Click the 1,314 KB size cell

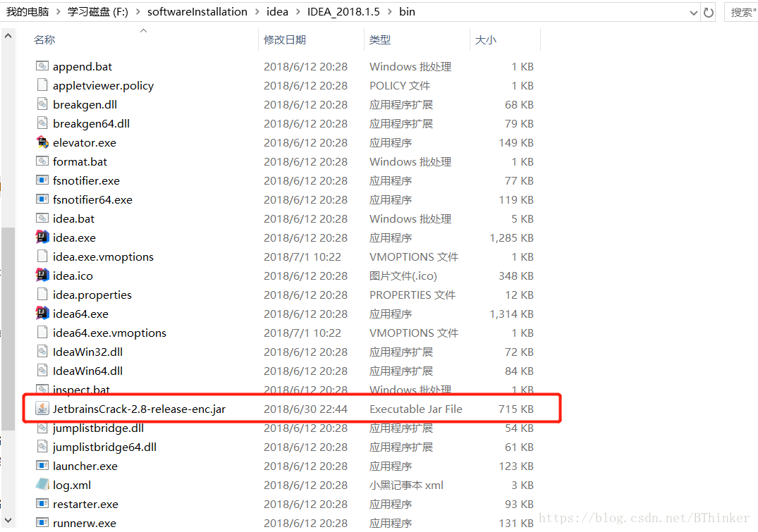click(x=511, y=314)
